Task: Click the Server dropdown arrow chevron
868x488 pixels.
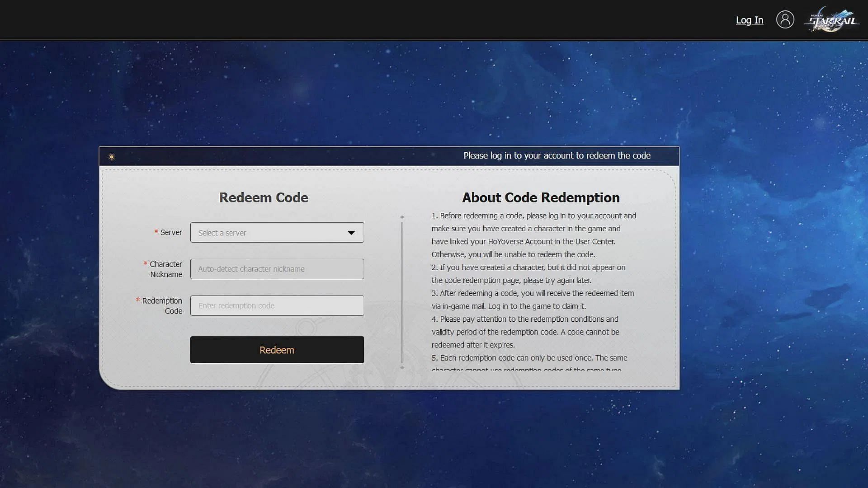Action: pyautogui.click(x=352, y=232)
